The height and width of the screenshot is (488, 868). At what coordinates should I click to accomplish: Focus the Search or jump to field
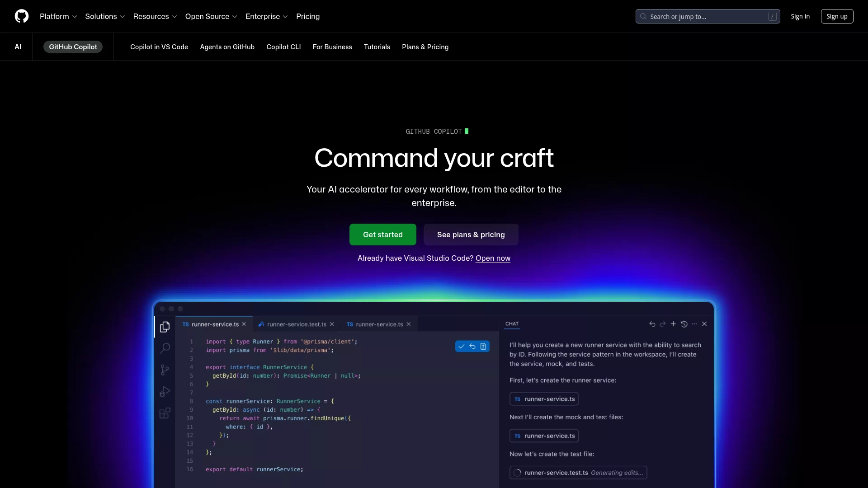(708, 16)
